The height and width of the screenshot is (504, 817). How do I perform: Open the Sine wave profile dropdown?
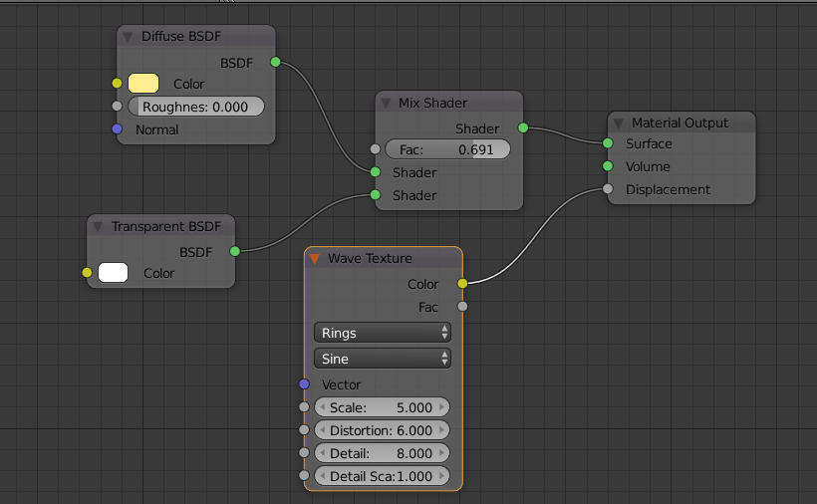click(383, 359)
